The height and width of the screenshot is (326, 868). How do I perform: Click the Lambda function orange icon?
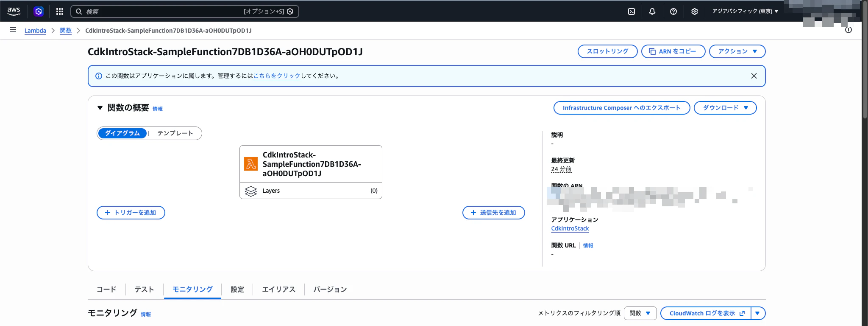point(251,164)
